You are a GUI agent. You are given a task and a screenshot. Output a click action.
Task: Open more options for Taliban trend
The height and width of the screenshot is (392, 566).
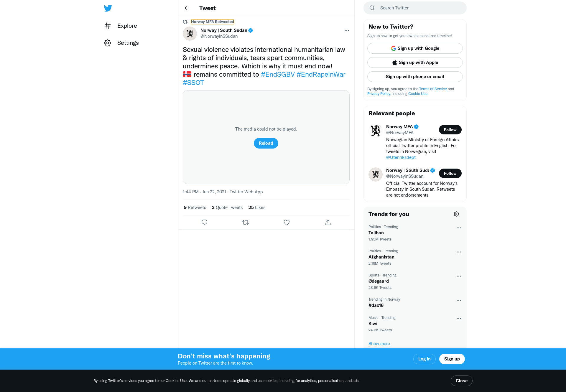pyautogui.click(x=459, y=228)
